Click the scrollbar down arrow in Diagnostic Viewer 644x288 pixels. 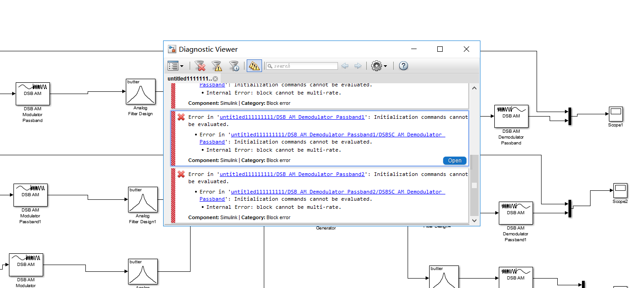(x=474, y=220)
